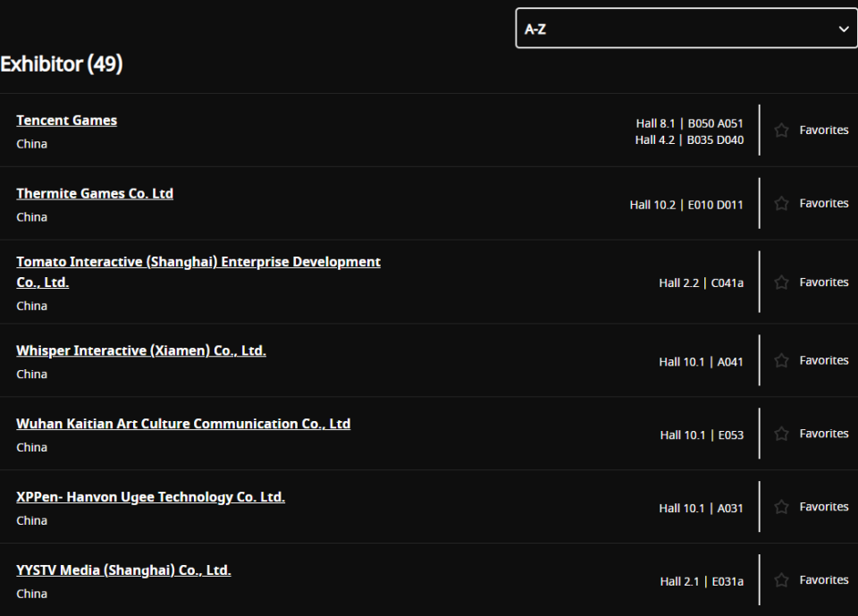858x616 pixels.
Task: Open XPPen- Hanvon Ugee Technology link
Action: coord(150,497)
